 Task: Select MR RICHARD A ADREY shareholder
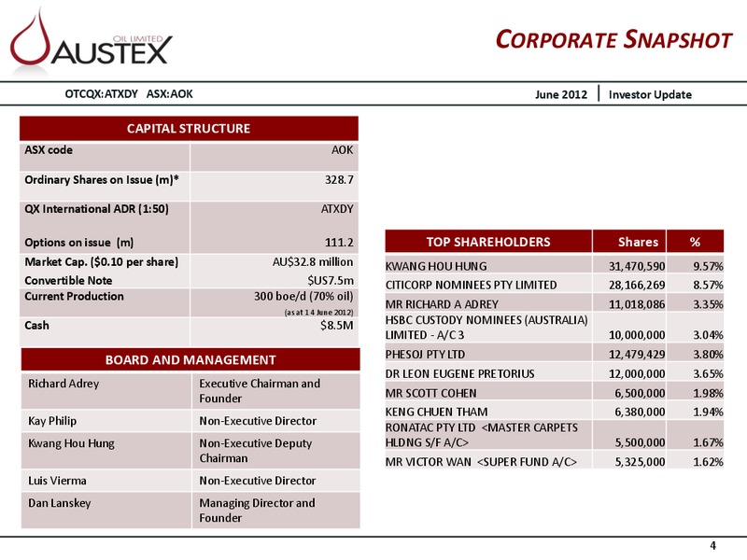coord(442,304)
